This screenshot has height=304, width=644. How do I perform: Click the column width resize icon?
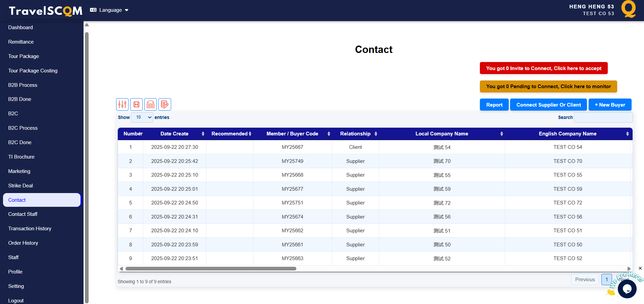137,105
